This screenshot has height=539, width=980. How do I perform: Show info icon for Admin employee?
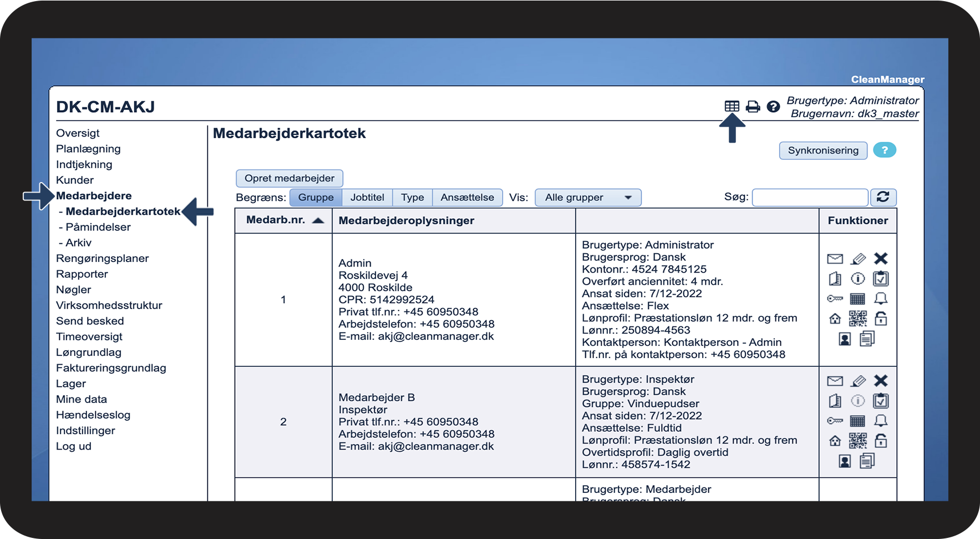click(x=858, y=279)
